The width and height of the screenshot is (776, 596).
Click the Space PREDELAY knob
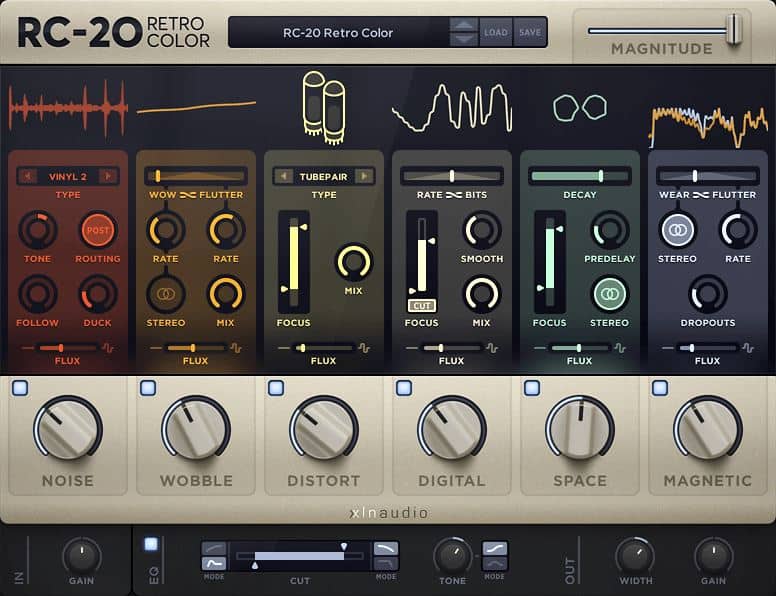pyautogui.click(x=609, y=230)
